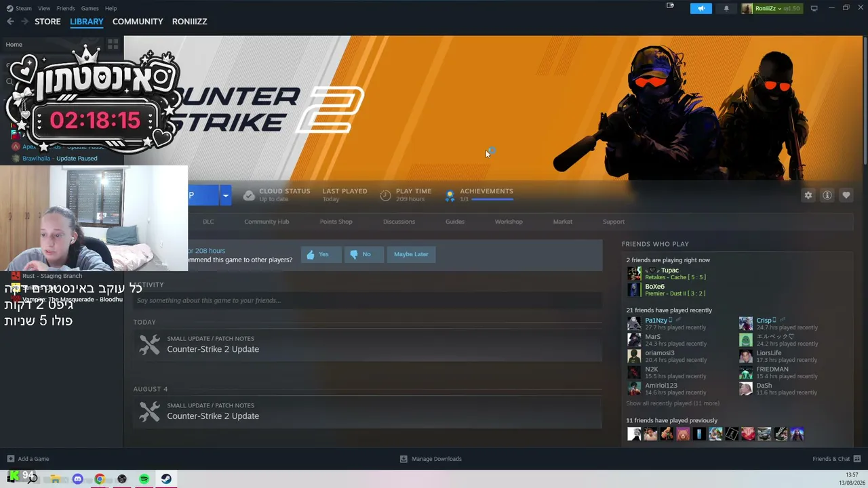Open the Help menu
Image resolution: width=868 pixels, height=488 pixels.
111,8
